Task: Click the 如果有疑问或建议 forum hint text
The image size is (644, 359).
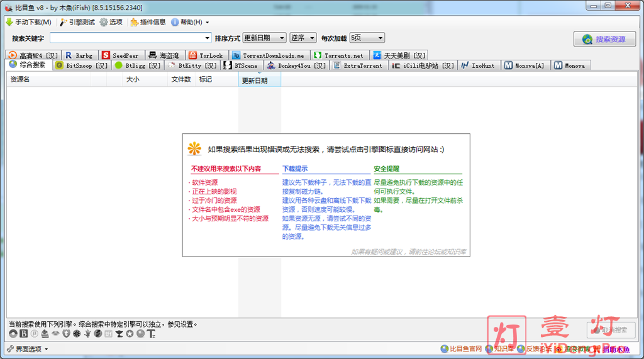Action: [409, 251]
